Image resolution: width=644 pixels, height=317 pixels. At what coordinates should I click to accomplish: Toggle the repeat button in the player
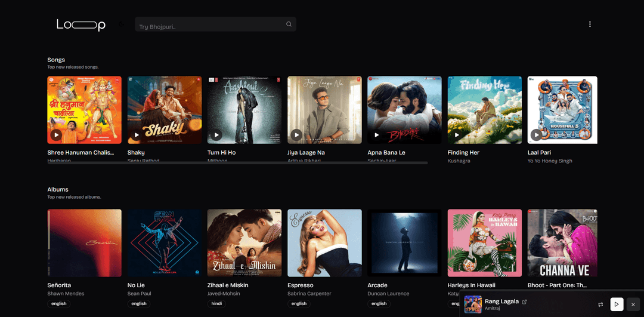click(600, 304)
